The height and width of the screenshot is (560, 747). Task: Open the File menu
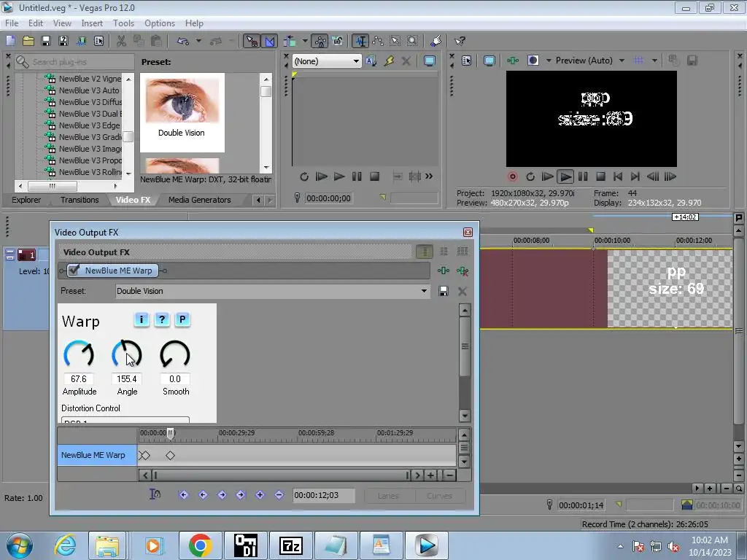pos(12,23)
